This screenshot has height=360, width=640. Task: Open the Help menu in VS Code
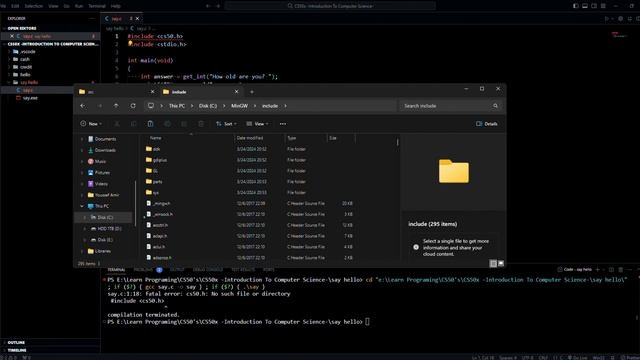click(x=116, y=6)
